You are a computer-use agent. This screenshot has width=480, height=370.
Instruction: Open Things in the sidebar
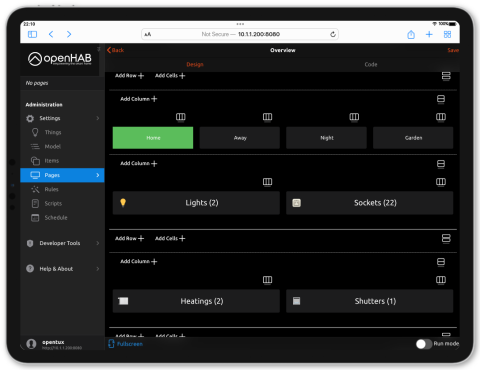tap(62, 132)
